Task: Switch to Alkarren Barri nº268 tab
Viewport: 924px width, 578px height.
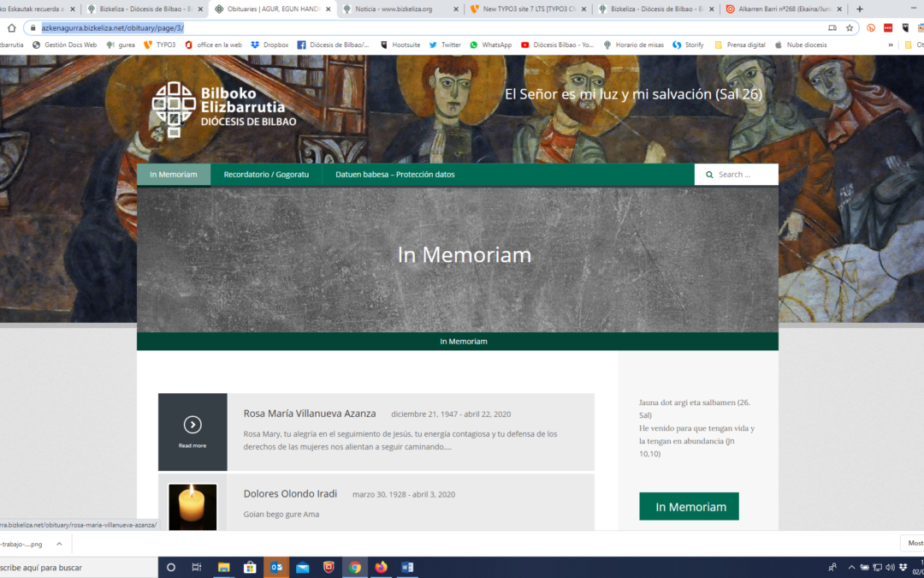Action: tap(785, 9)
